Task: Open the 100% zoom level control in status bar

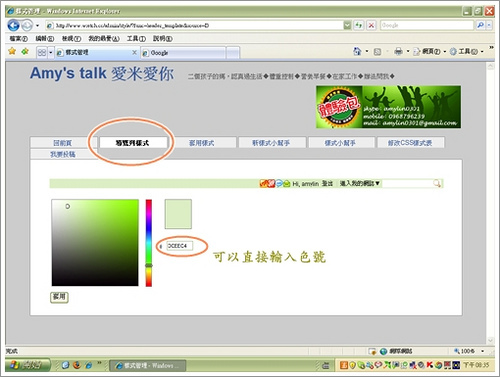Action: click(469, 351)
